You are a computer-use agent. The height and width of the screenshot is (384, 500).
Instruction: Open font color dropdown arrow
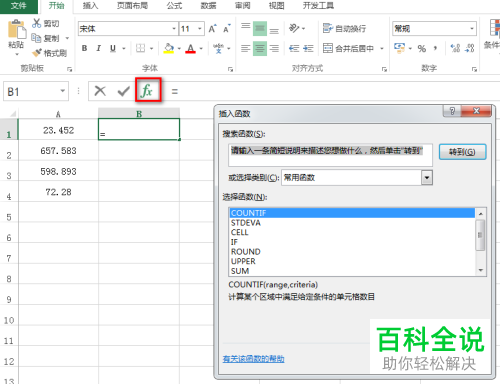point(201,49)
